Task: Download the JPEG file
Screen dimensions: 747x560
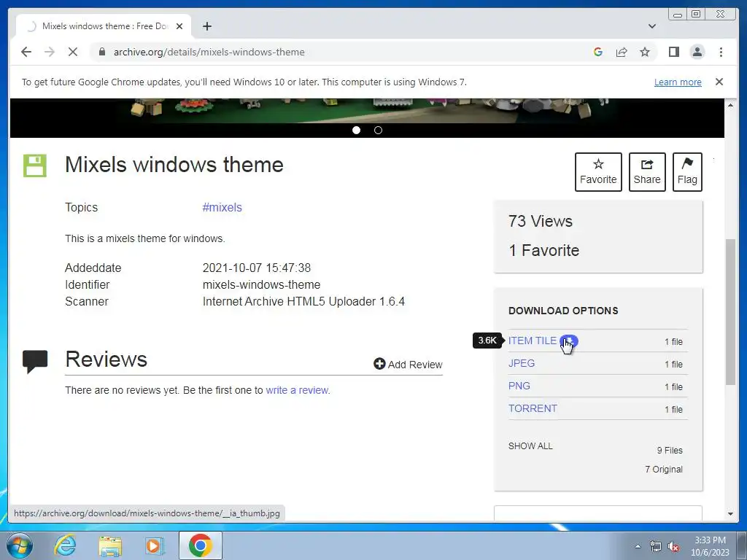Action: click(521, 363)
